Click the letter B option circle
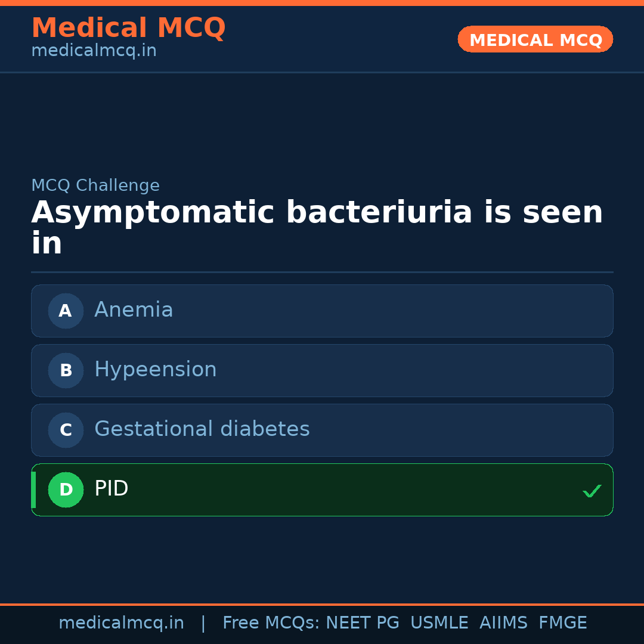 [66, 370]
